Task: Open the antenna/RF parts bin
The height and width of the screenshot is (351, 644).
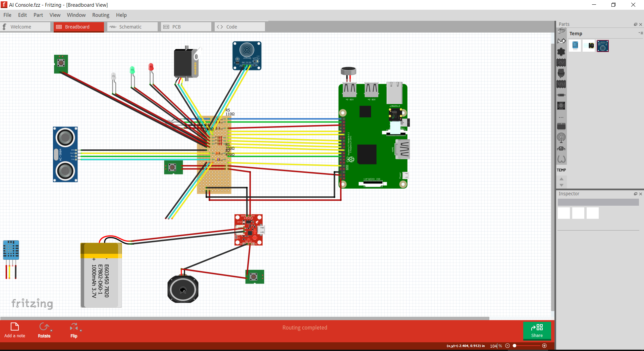Action: (561, 138)
